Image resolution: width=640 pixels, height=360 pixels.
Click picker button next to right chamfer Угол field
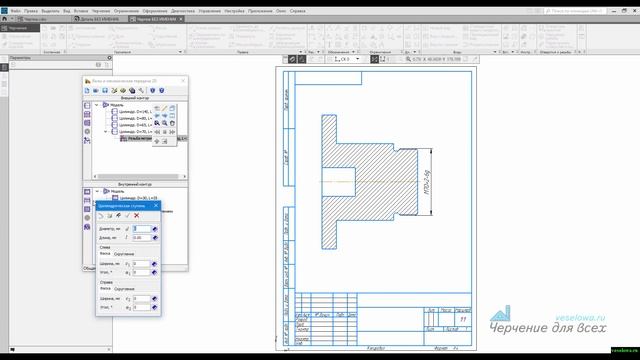(154, 307)
